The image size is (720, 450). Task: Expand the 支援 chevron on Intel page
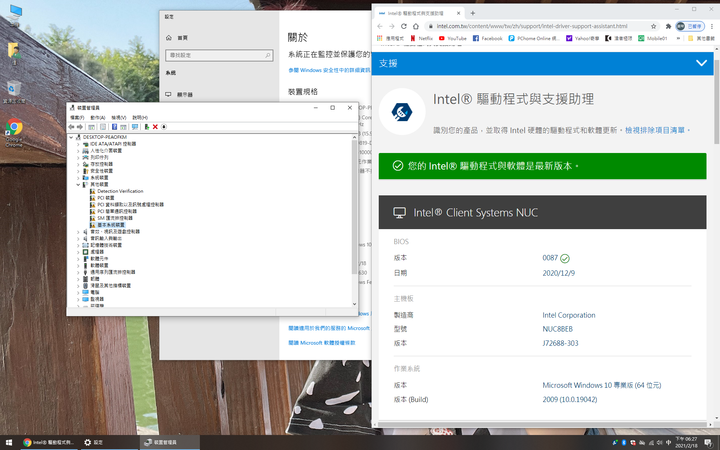click(701, 63)
